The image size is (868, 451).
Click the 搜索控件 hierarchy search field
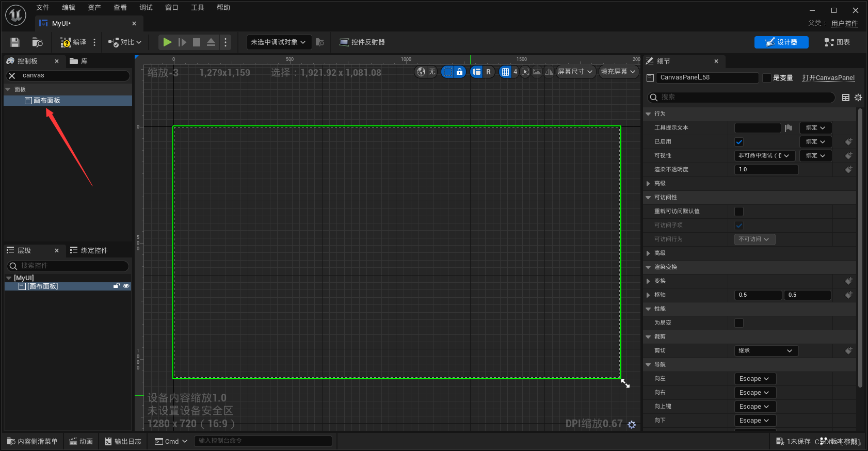point(68,266)
